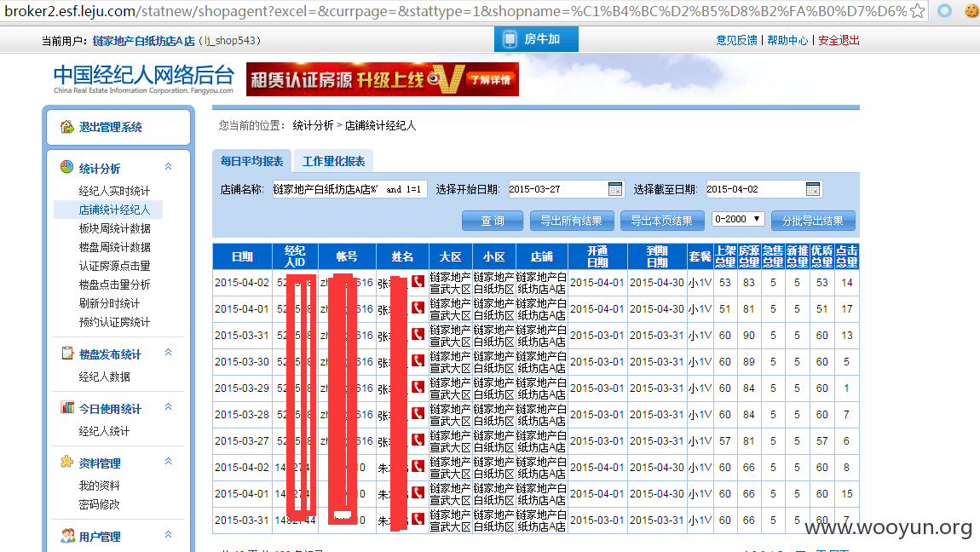Focus the 店铺名称 input field
980x552 pixels.
coord(349,189)
